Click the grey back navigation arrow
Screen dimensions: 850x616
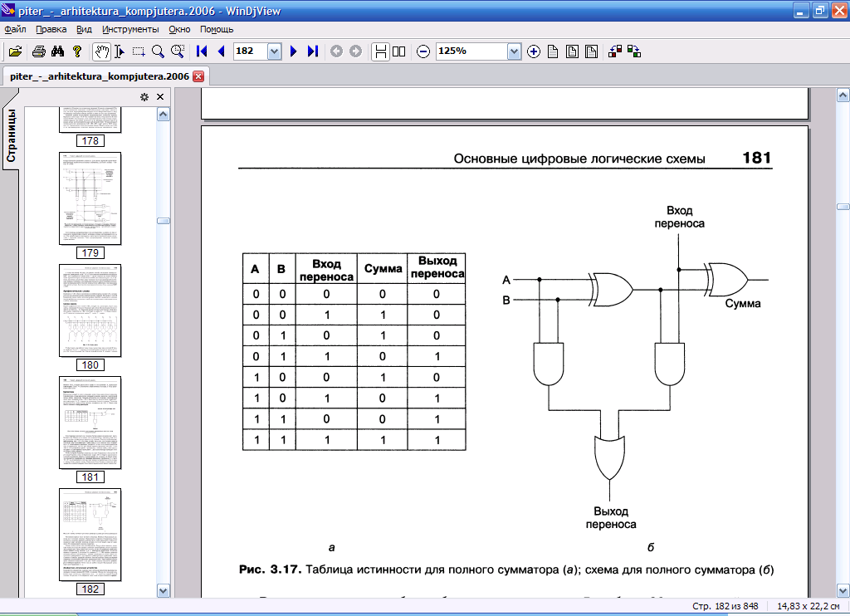click(x=337, y=51)
